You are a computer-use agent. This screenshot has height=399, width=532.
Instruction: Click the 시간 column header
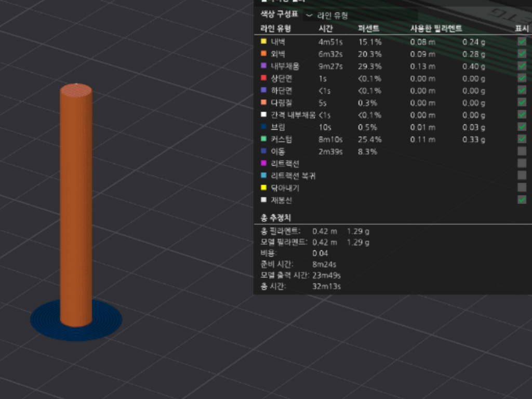tap(326, 29)
